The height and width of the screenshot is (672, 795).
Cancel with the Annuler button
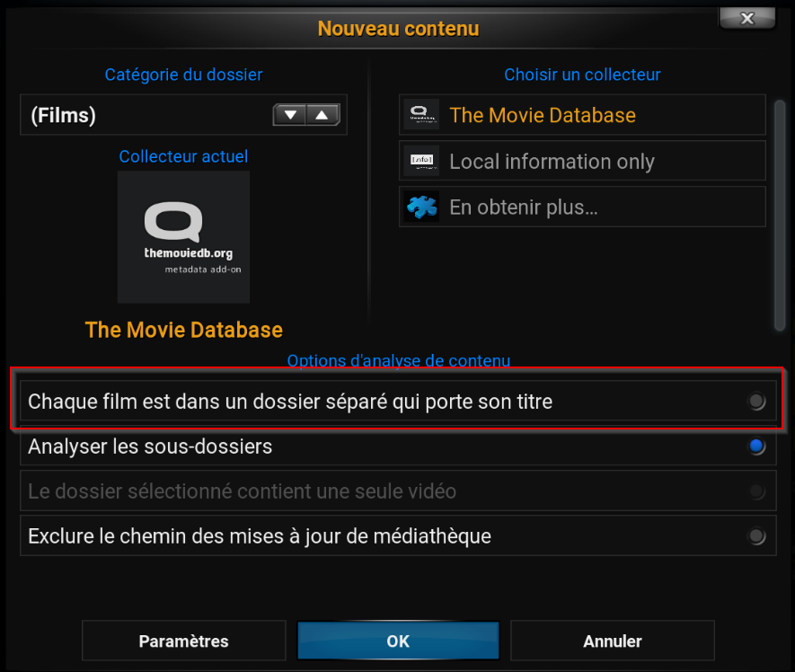tap(613, 641)
